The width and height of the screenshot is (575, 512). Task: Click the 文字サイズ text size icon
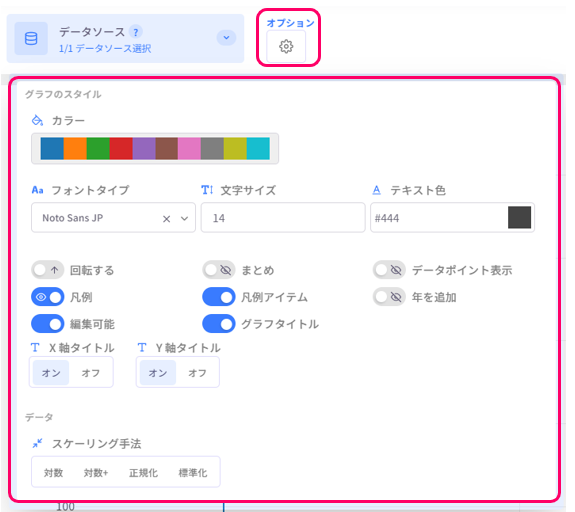(x=207, y=190)
